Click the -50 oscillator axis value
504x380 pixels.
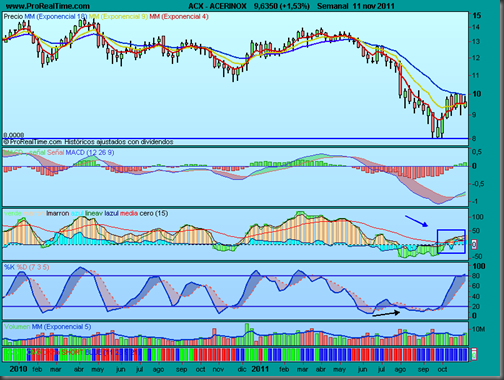[476, 256]
